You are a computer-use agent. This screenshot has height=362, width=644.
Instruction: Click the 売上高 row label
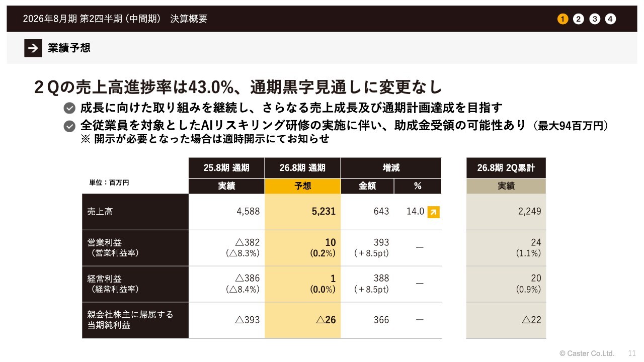pos(100,212)
